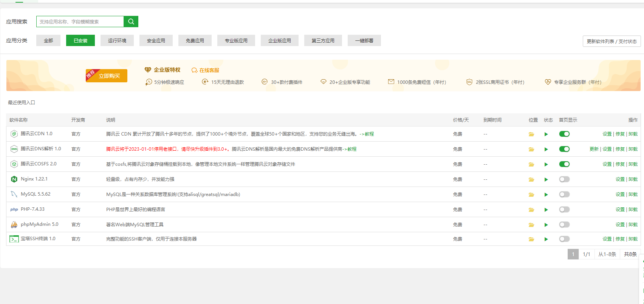Click the 腾讯云DNS解析 app icon
644x304 pixels.
coord(14,149)
